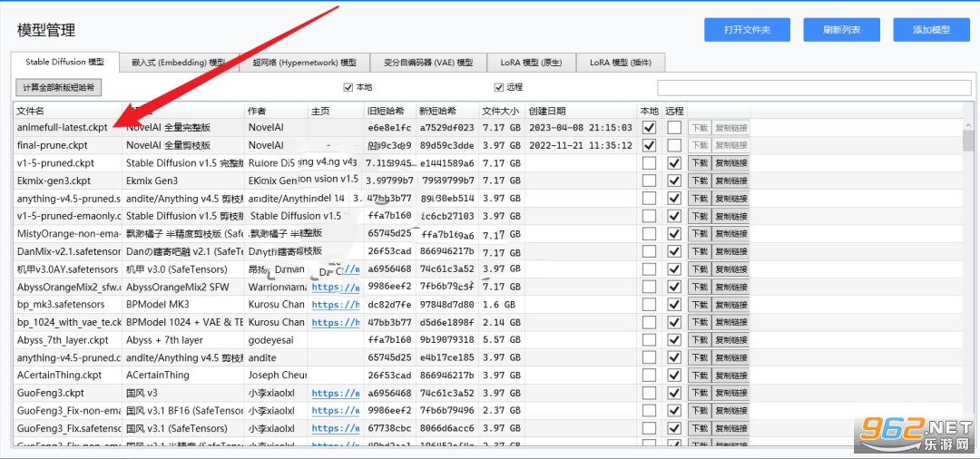Screen dimensions: 980x459
Task: Open homepage link of GuoFeng3.ckpt row
Action: click(337, 394)
